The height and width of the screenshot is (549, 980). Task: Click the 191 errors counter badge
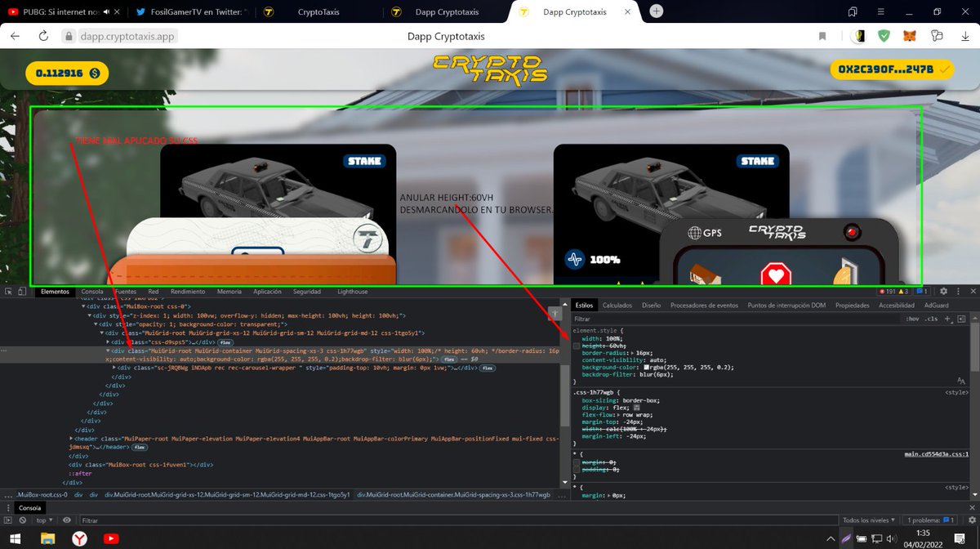(887, 291)
